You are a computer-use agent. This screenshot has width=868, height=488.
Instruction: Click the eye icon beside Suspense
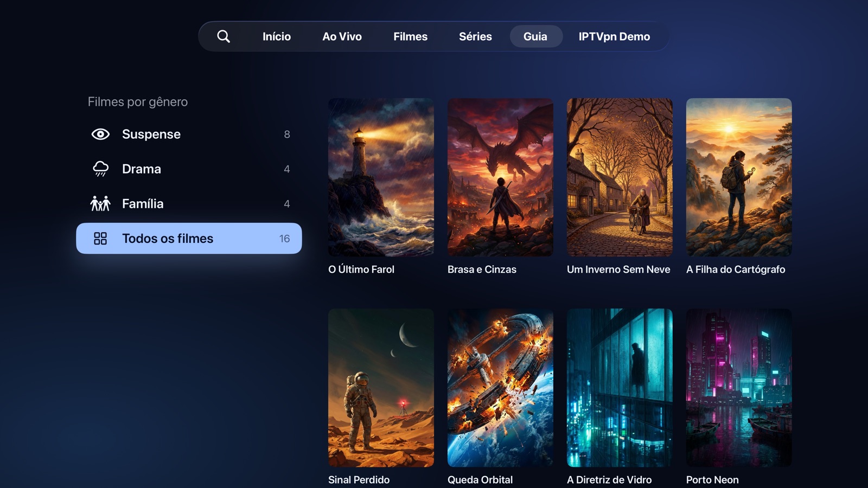[100, 134]
